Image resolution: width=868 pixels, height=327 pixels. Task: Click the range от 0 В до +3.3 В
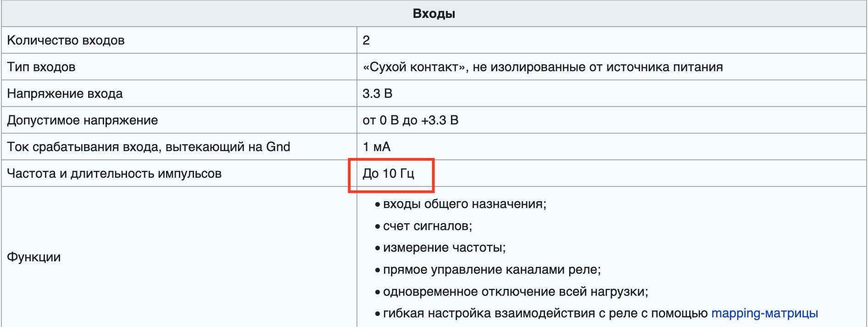410,120
